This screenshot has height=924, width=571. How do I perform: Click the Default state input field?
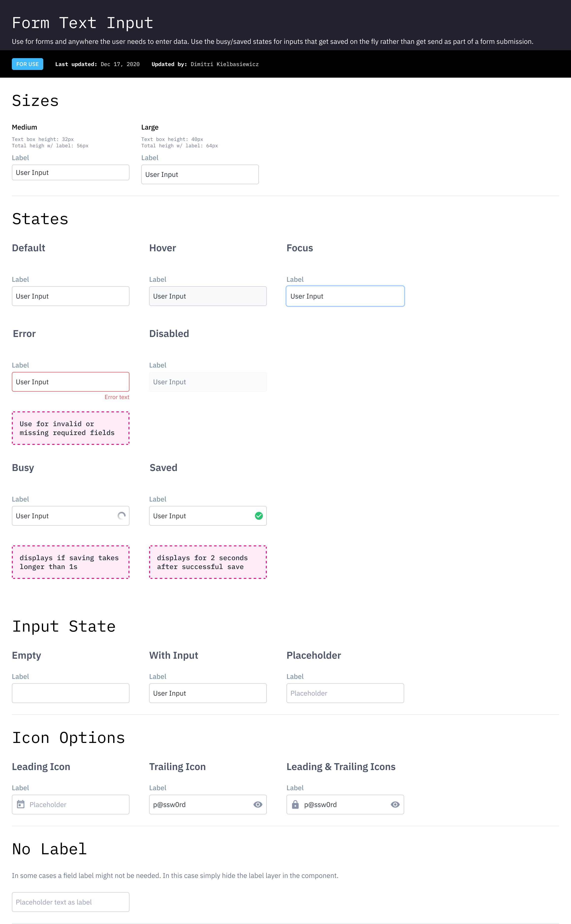click(x=71, y=296)
